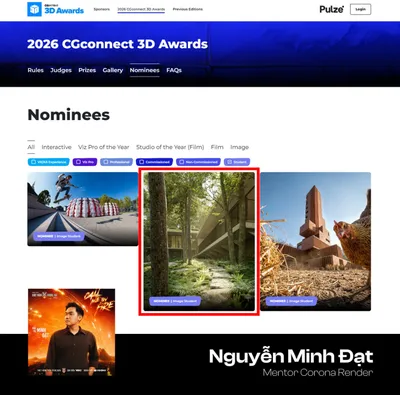Click the Login button
This screenshot has height=395, width=400.
click(360, 9)
